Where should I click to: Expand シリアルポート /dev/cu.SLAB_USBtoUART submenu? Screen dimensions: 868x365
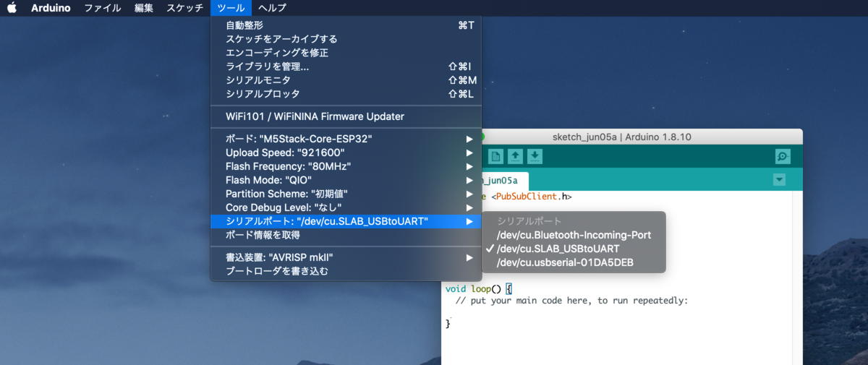pos(346,221)
